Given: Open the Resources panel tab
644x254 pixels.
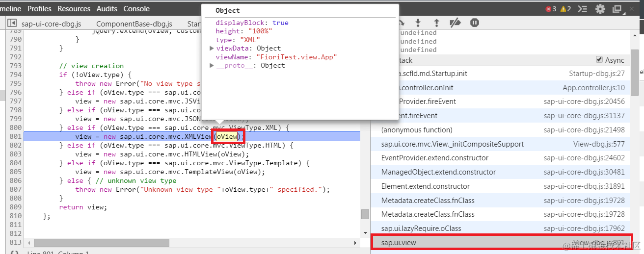Looking at the screenshot, I should pos(74,8).
